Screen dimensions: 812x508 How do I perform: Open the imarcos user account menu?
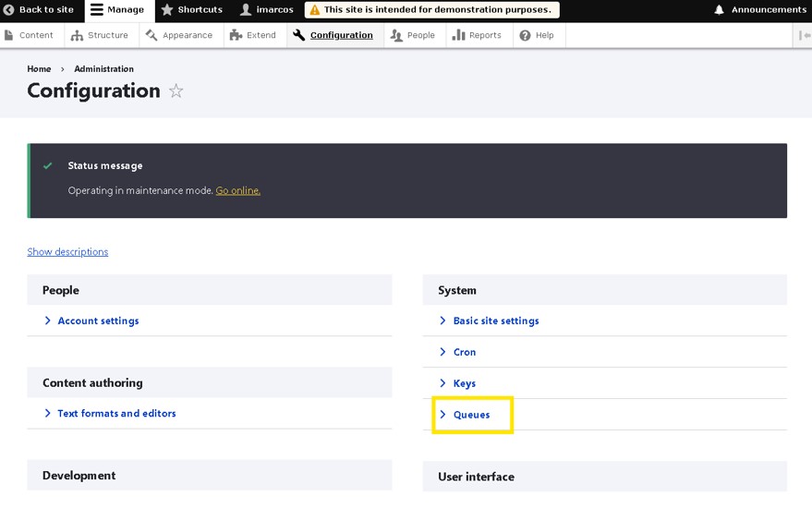(x=266, y=10)
